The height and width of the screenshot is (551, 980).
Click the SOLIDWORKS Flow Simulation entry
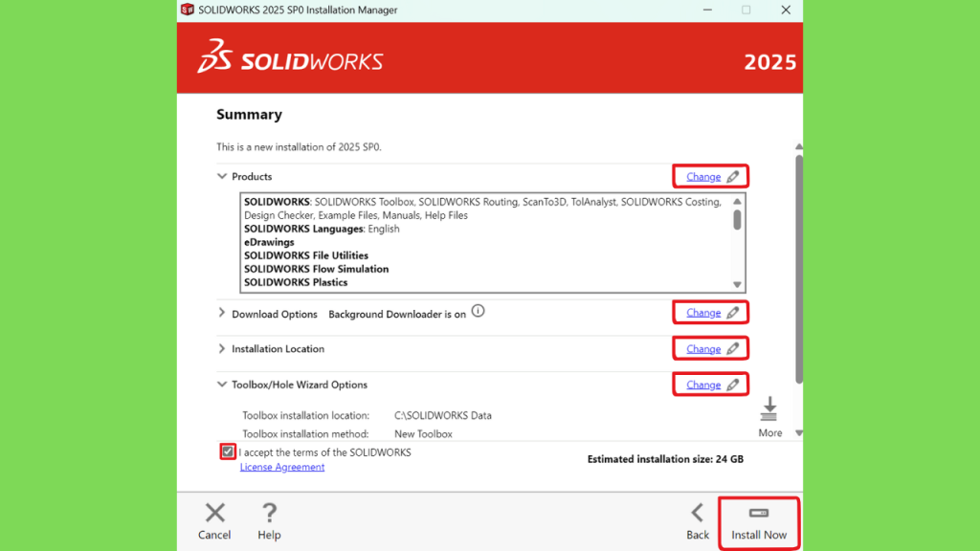click(x=316, y=269)
